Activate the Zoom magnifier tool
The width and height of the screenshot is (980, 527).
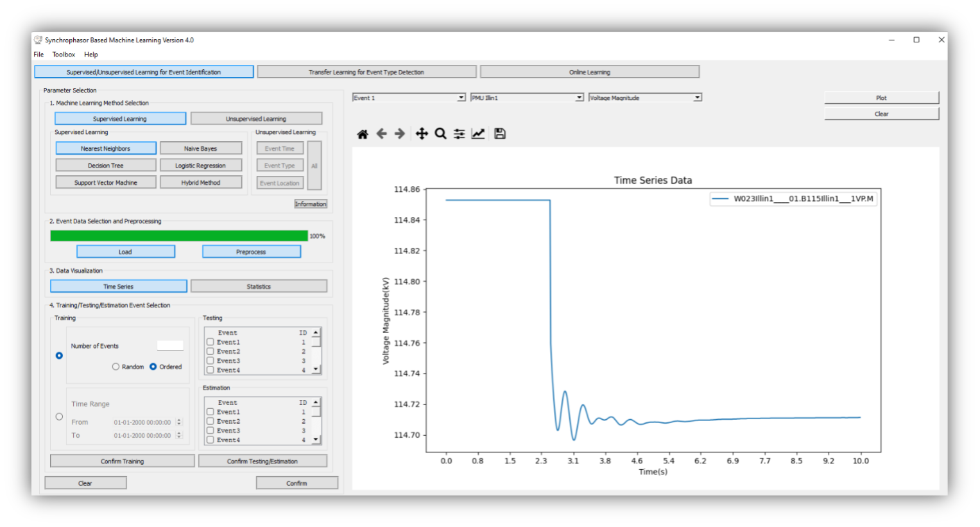(x=440, y=134)
